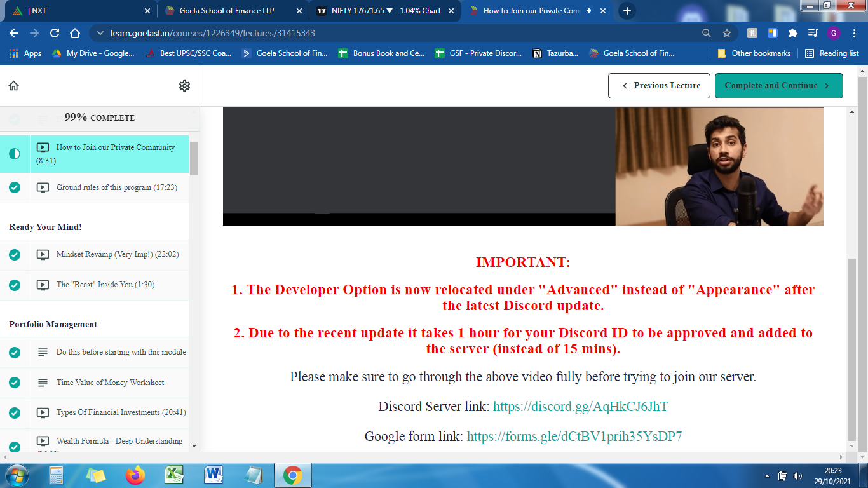
Task: Open the Windows Start menu
Action: 16,475
